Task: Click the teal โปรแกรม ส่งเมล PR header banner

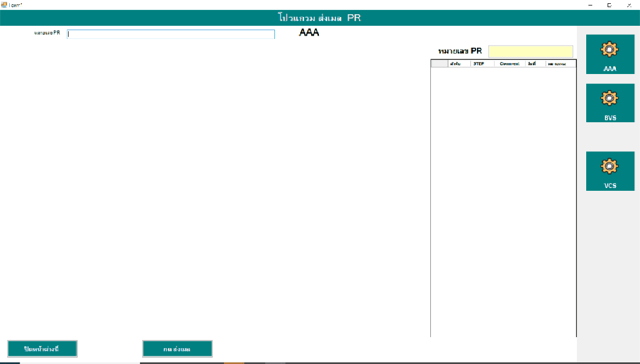Action: (319, 18)
